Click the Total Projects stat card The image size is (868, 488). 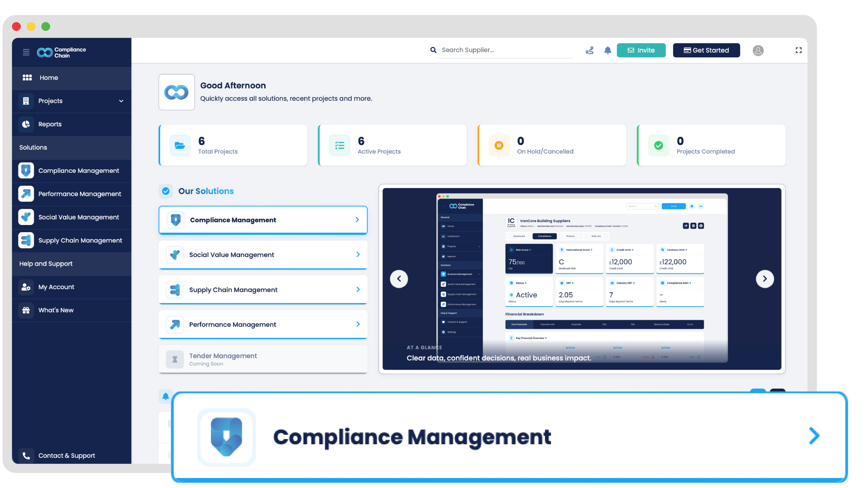(x=233, y=145)
